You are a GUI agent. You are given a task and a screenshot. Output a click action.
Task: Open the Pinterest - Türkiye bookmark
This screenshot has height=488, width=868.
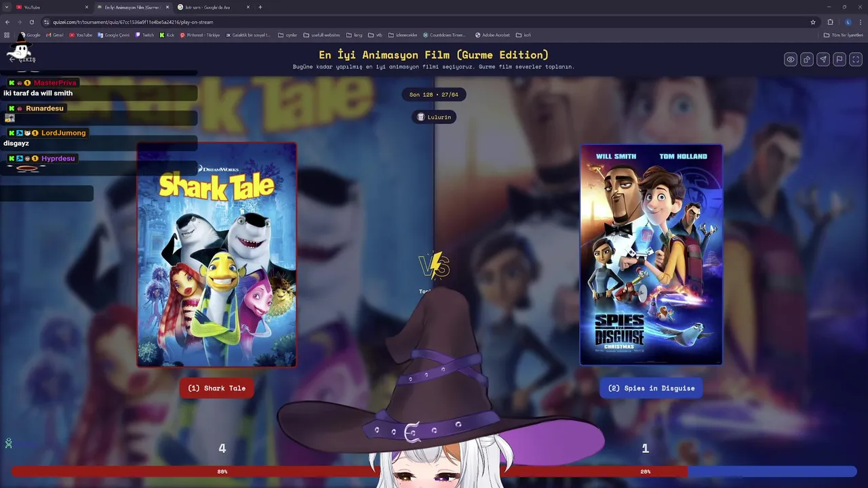tap(200, 35)
